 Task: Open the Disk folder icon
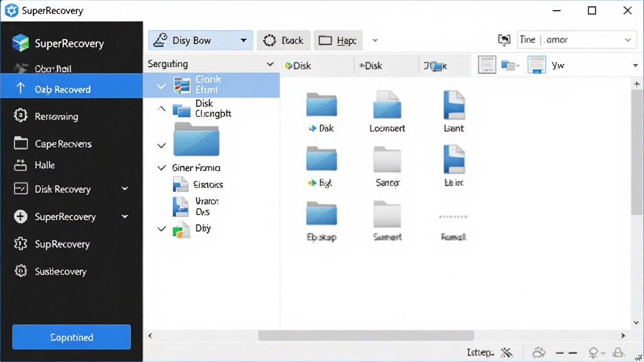[x=321, y=105]
